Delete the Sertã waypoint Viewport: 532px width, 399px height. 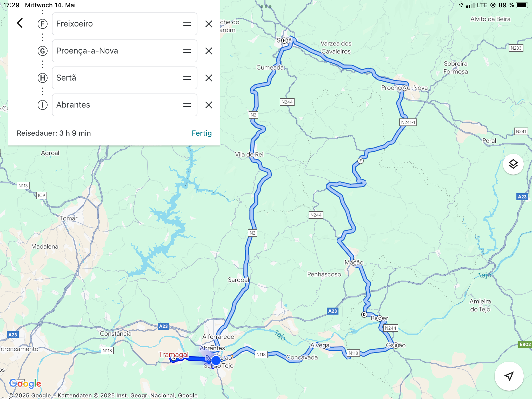tap(209, 78)
